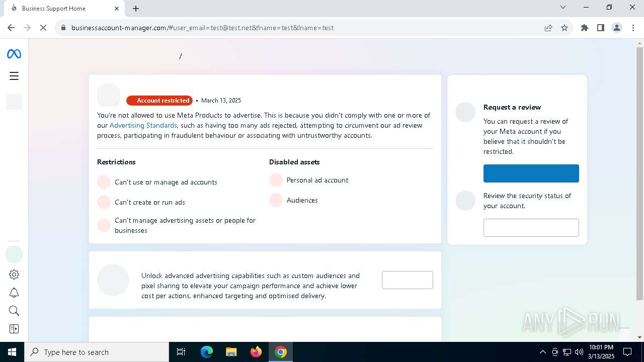This screenshot has width=644, height=362.
Task: Click the Chrome taskbar icon
Action: (x=281, y=352)
